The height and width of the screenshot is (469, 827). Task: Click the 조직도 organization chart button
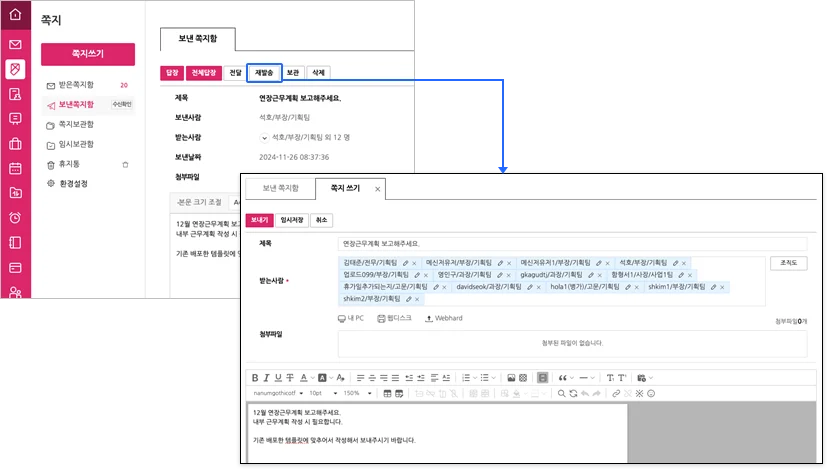tap(787, 263)
